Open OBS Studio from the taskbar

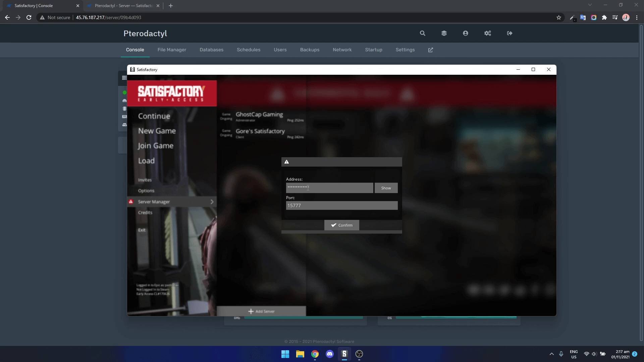coord(359,354)
